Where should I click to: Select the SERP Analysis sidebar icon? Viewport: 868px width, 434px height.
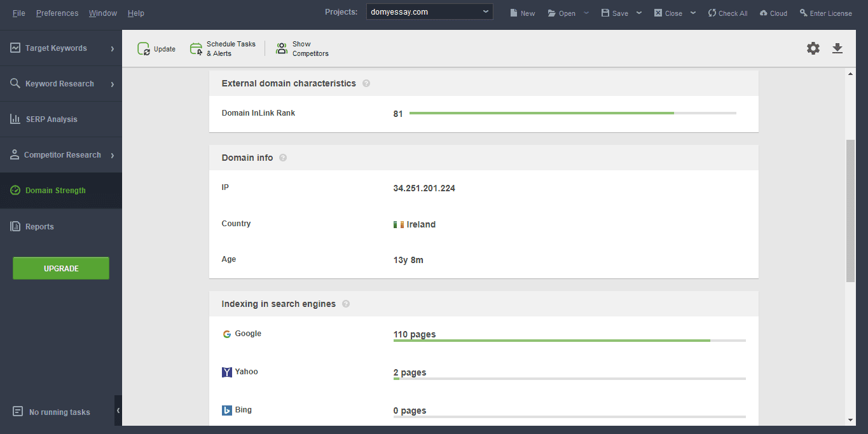tap(14, 119)
